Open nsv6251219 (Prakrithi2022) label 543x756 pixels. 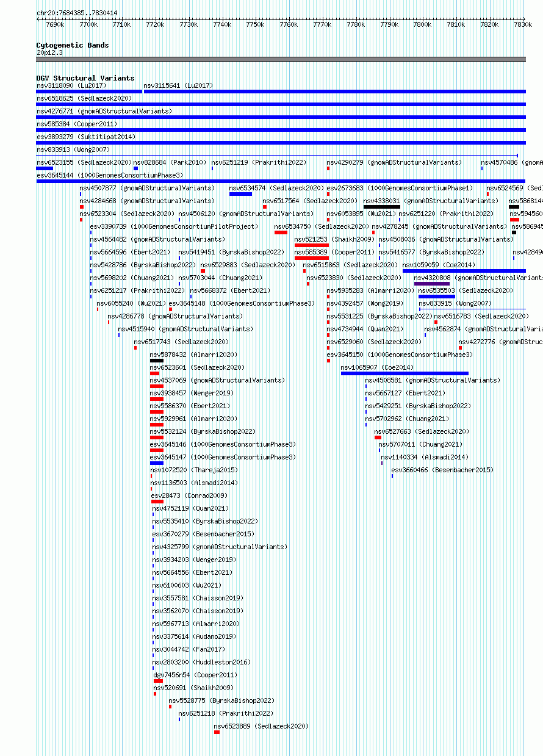(259, 162)
